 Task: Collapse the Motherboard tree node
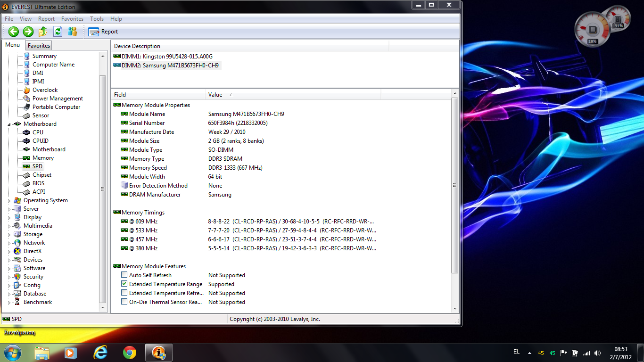[9, 124]
